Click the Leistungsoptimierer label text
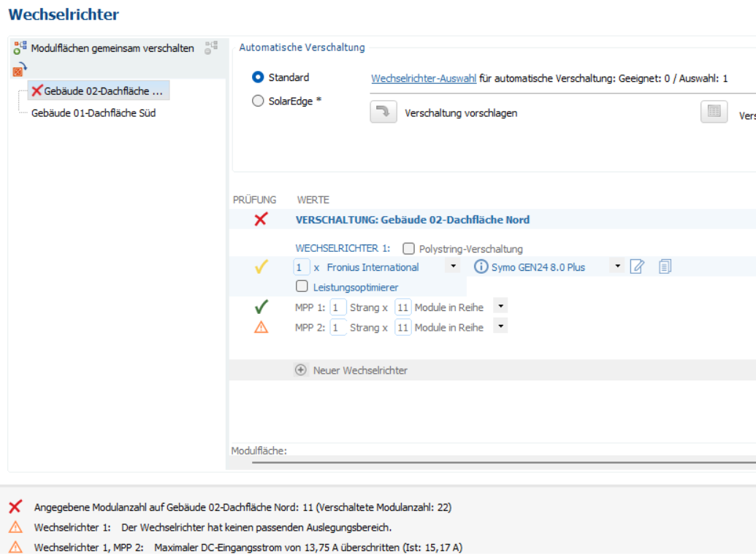The width and height of the screenshot is (756, 557). (x=355, y=288)
